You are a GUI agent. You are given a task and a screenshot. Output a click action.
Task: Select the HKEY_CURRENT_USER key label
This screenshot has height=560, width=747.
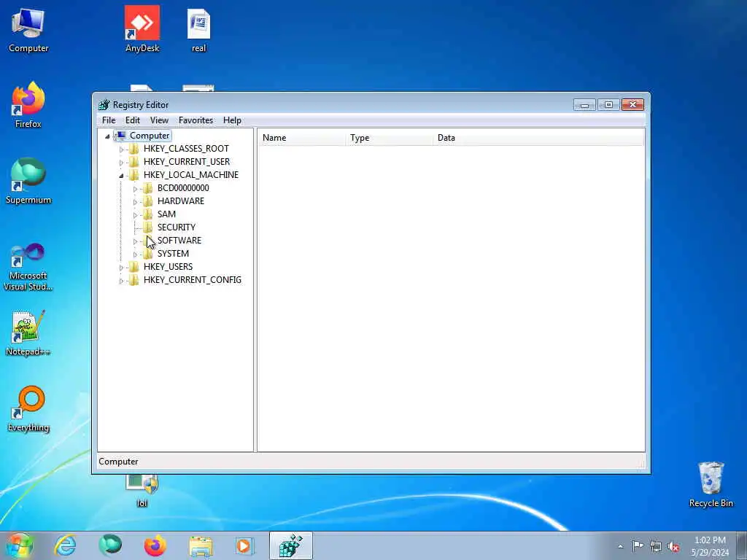point(187,162)
